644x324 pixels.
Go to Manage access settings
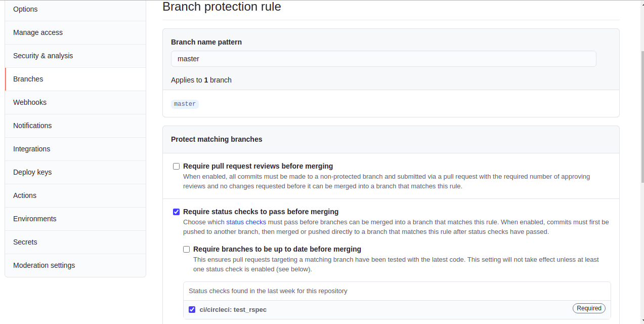coord(38,32)
